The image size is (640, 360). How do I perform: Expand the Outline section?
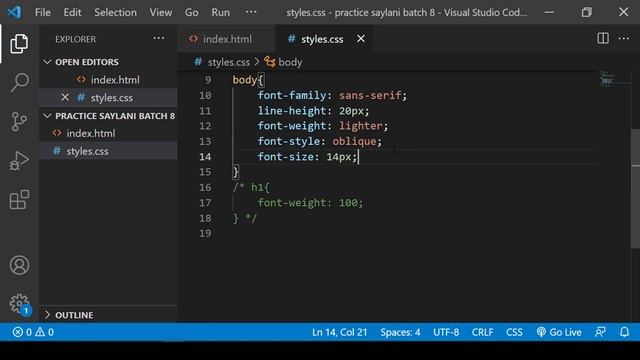click(x=47, y=315)
